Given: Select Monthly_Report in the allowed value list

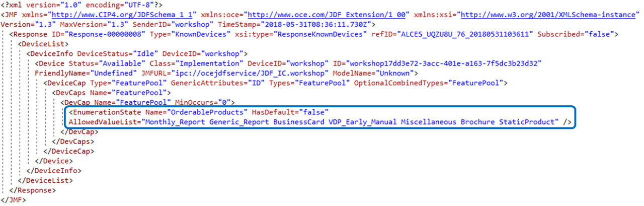Looking at the screenshot, I should click(x=175, y=122).
